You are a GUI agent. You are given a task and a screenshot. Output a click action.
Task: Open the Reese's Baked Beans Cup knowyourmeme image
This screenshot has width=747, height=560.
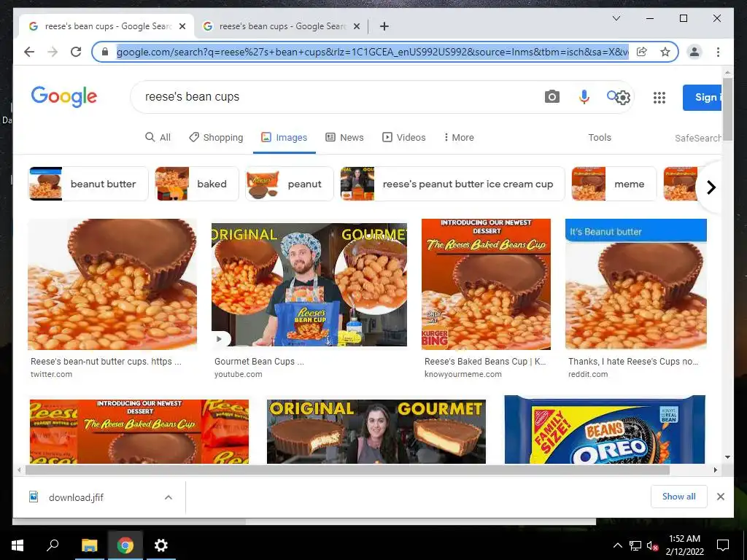486,284
